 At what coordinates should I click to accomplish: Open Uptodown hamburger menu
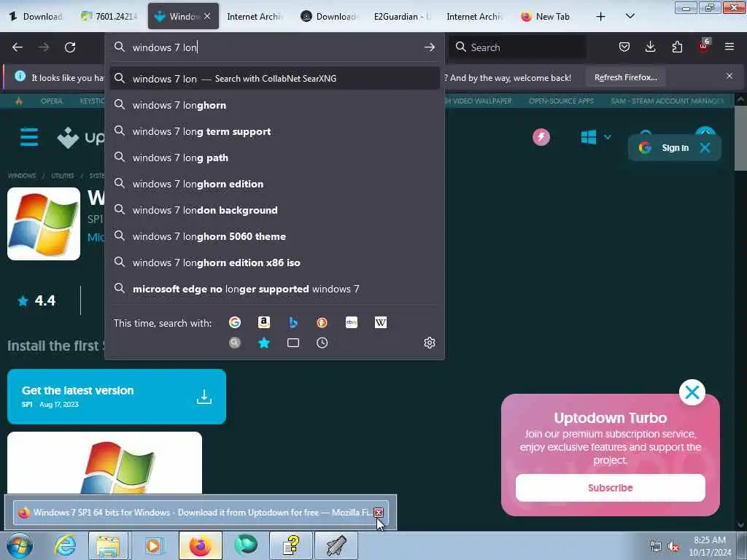29,137
